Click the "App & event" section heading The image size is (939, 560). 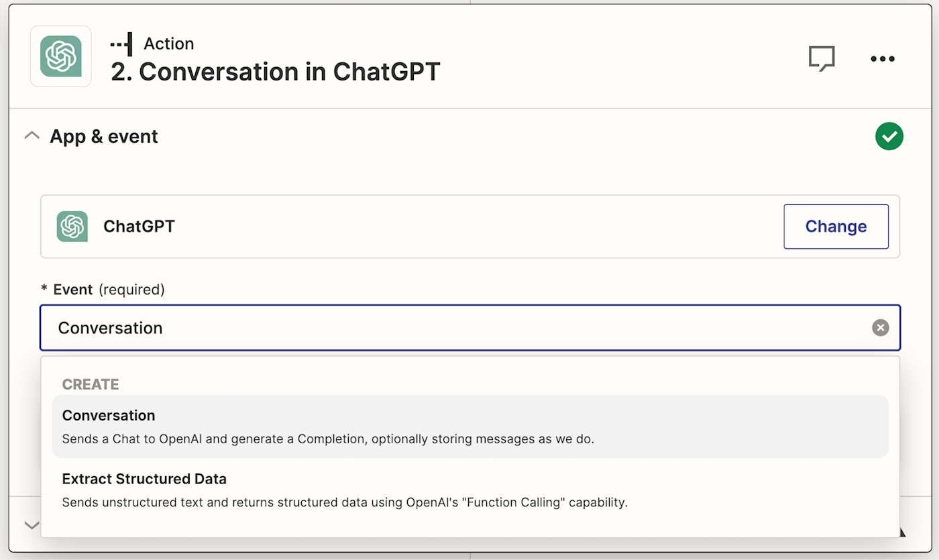point(104,136)
